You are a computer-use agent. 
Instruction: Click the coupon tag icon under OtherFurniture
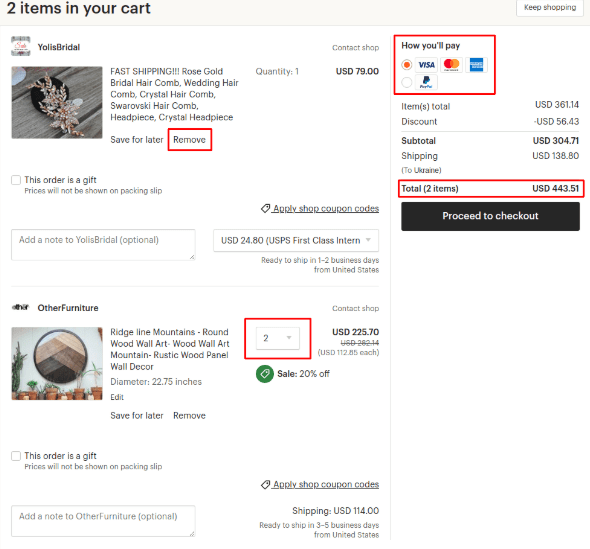265,484
